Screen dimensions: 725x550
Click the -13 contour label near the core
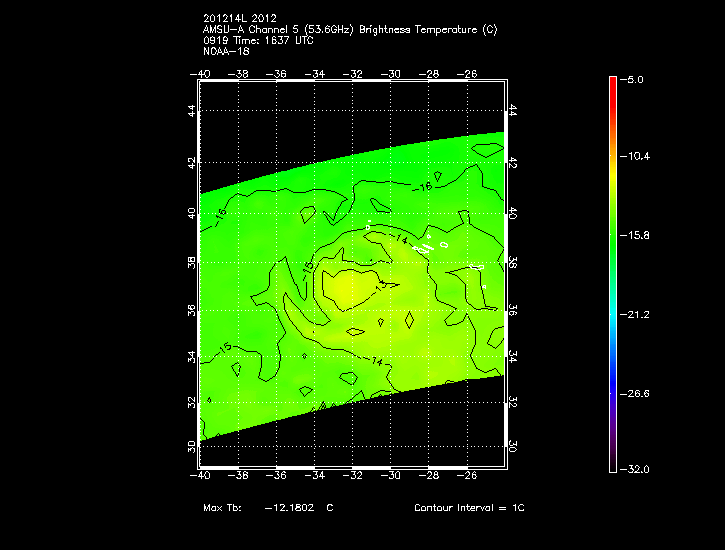[381, 287]
